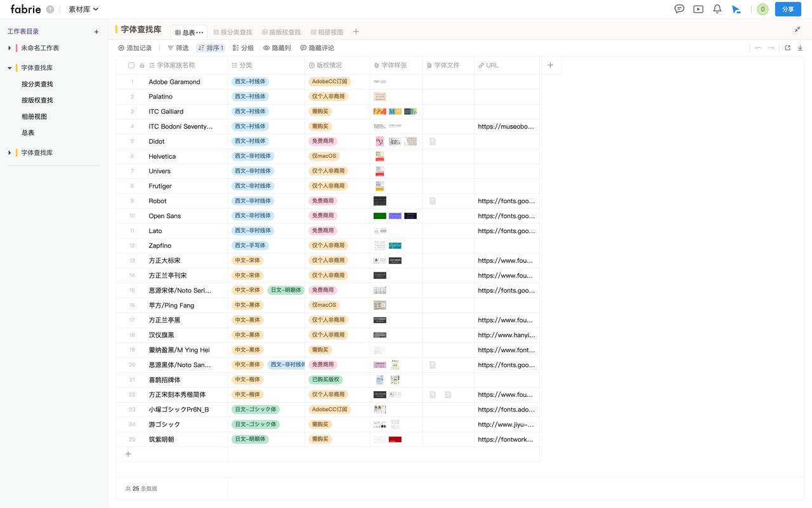Viewport: 812px width, 508px height.
Task: Open the green user avatar
Action: pyautogui.click(x=763, y=9)
